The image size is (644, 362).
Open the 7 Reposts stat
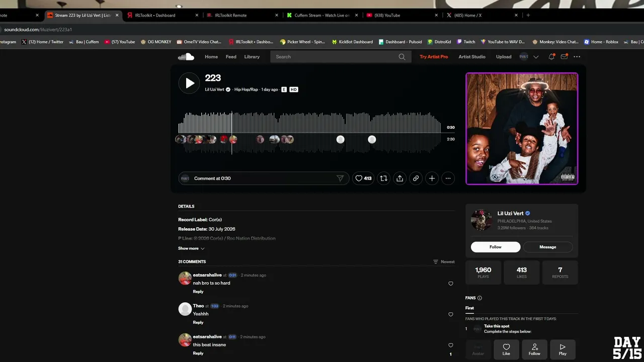560,273
